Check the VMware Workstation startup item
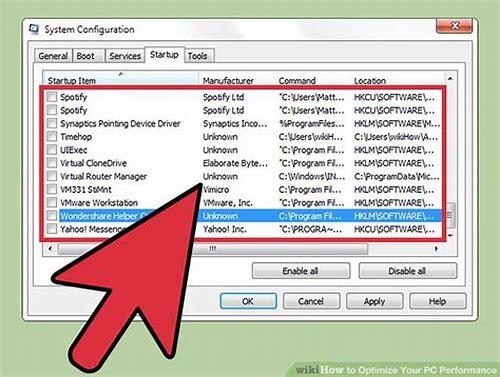 tap(52, 203)
